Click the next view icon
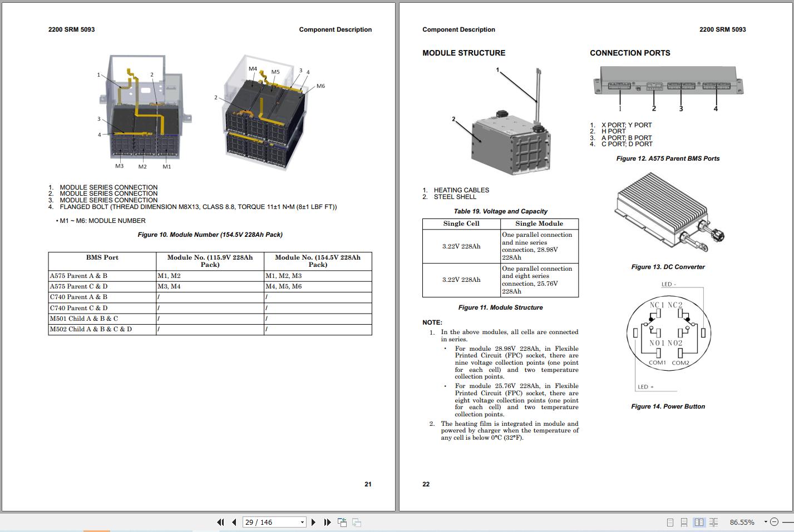Image resolution: width=794 pixels, height=532 pixels. tap(357, 522)
